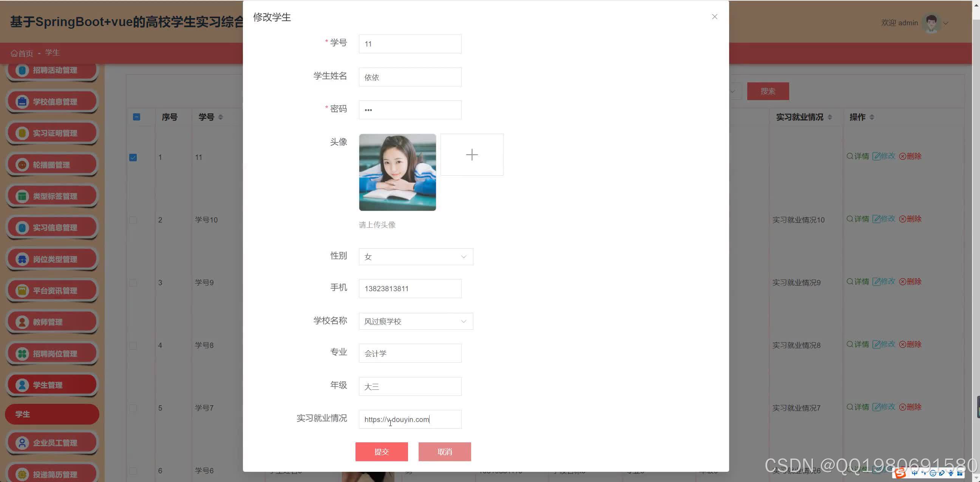Check the checkbox for row 学号10
This screenshot has height=482, width=980.
pos(133,220)
